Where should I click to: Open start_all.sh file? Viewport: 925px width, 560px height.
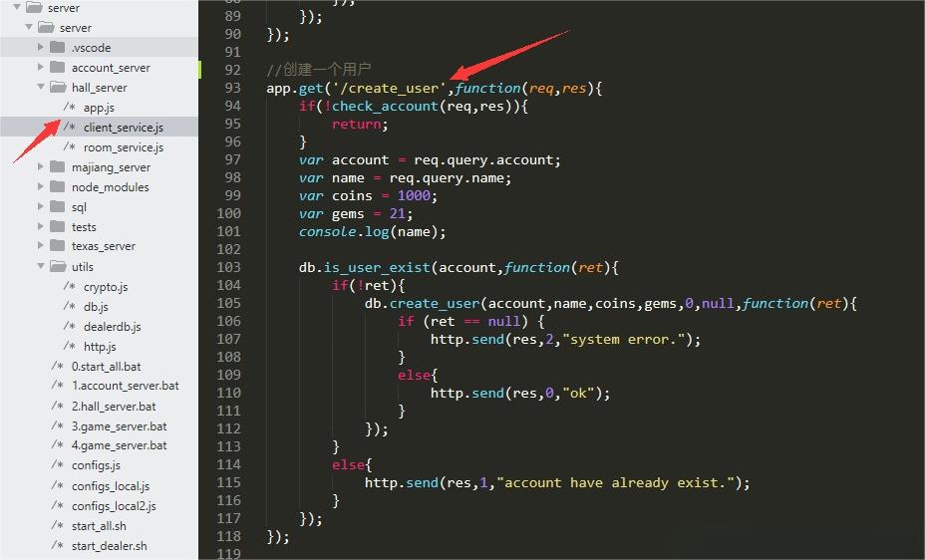99,526
